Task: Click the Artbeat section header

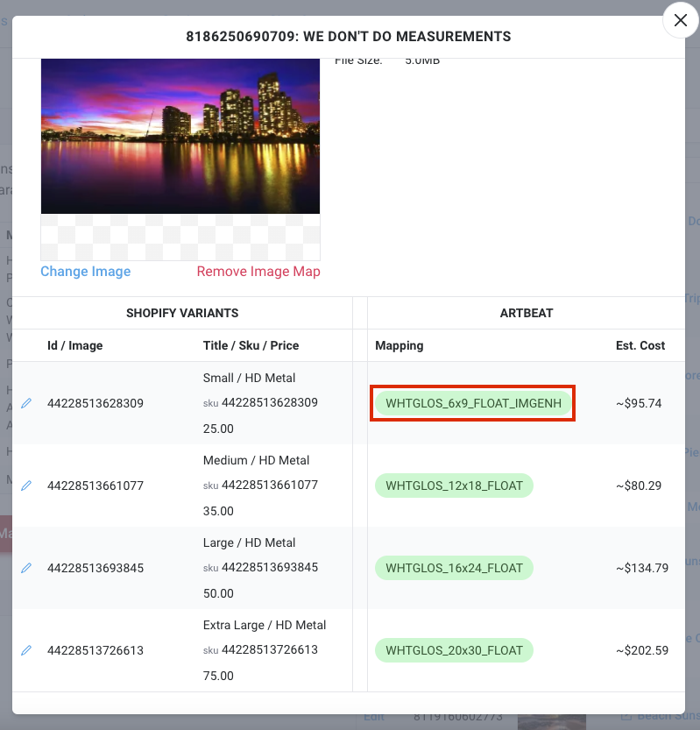Action: (x=527, y=314)
